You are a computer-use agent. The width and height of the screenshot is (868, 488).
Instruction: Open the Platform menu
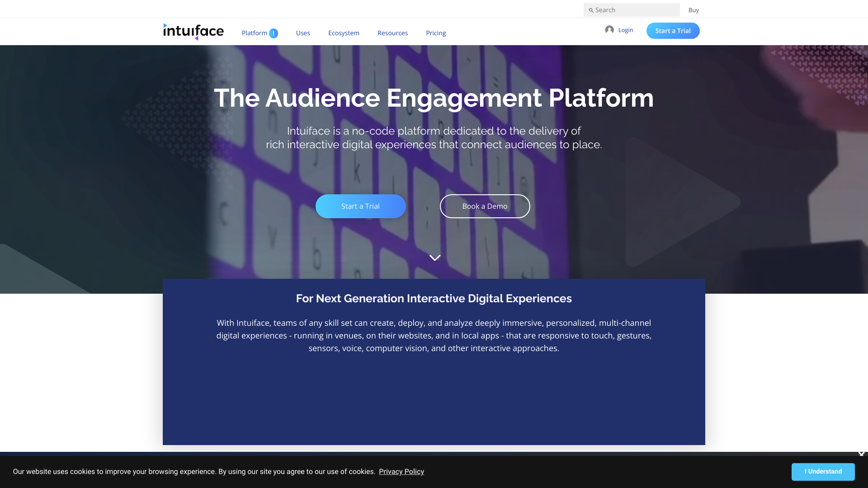pyautogui.click(x=255, y=33)
